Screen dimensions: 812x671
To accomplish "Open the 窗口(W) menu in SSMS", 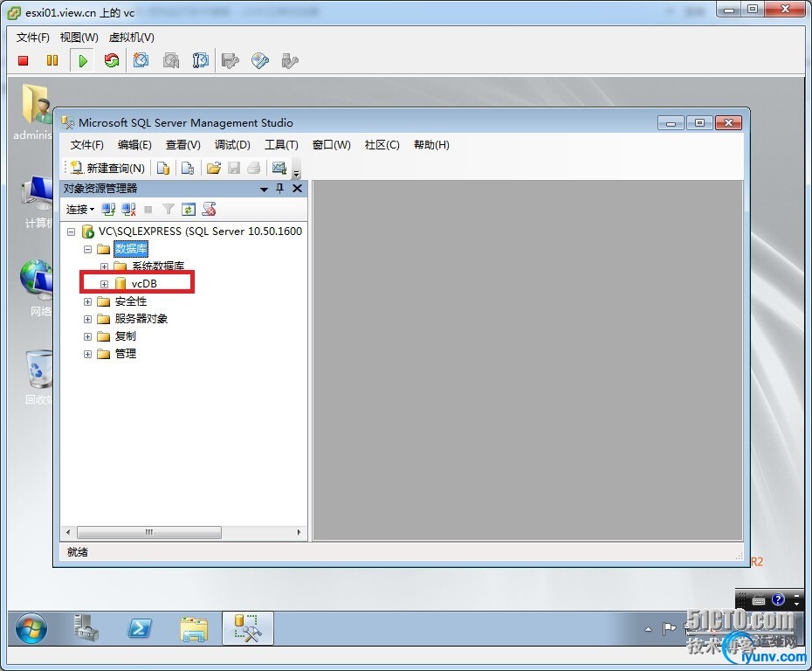I will point(332,145).
